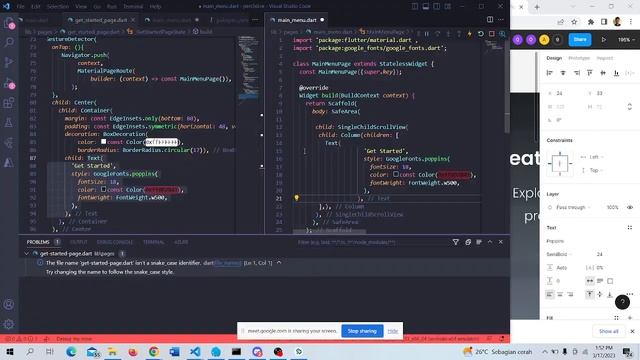Click the Chrome bookmark star icon
Viewport: 640px width, 360px height.
coord(574,22)
